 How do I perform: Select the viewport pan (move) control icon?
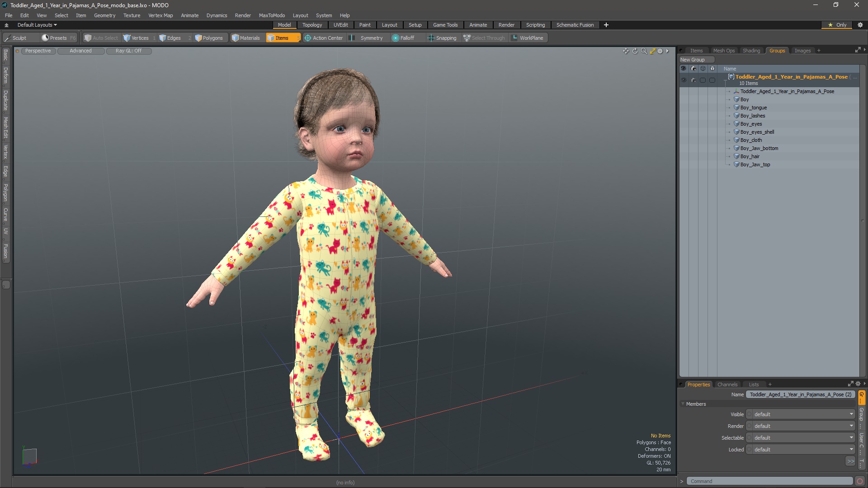(626, 51)
